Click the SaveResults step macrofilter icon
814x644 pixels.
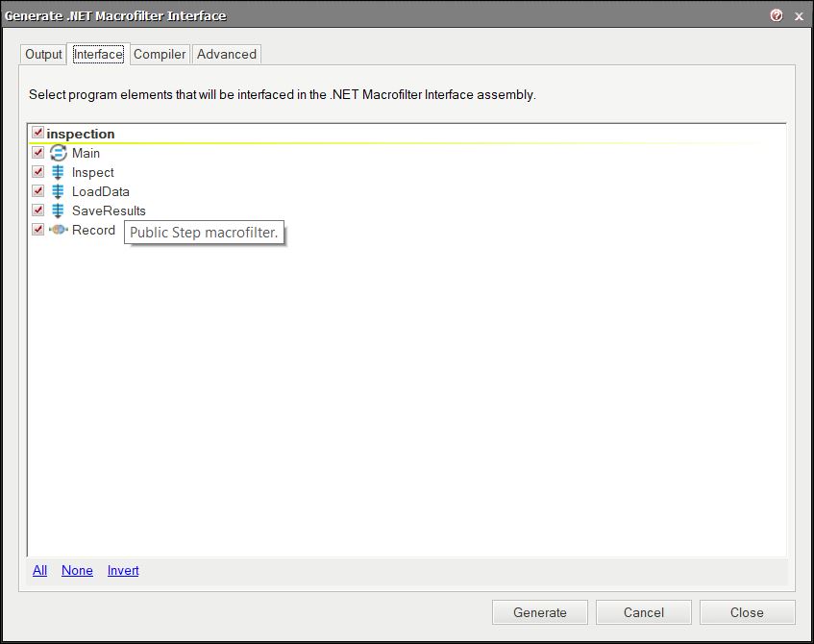pyautogui.click(x=58, y=211)
